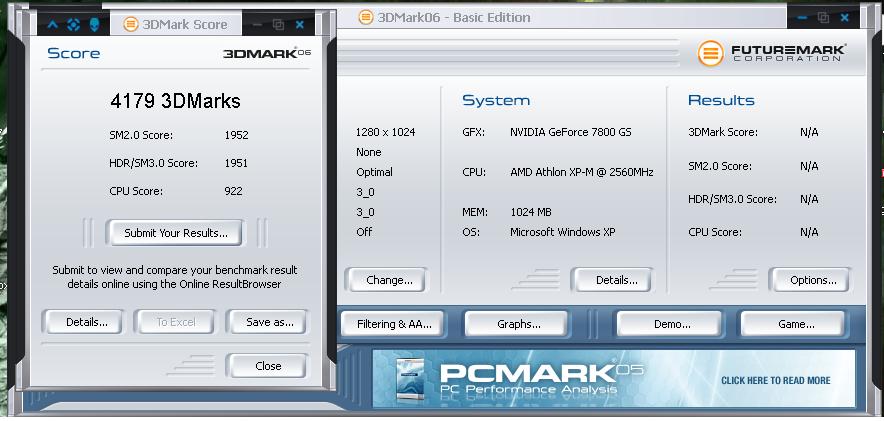Click the 'NVIDIA GeForce 7800 GS' text
The image size is (884, 421).
coord(571,132)
